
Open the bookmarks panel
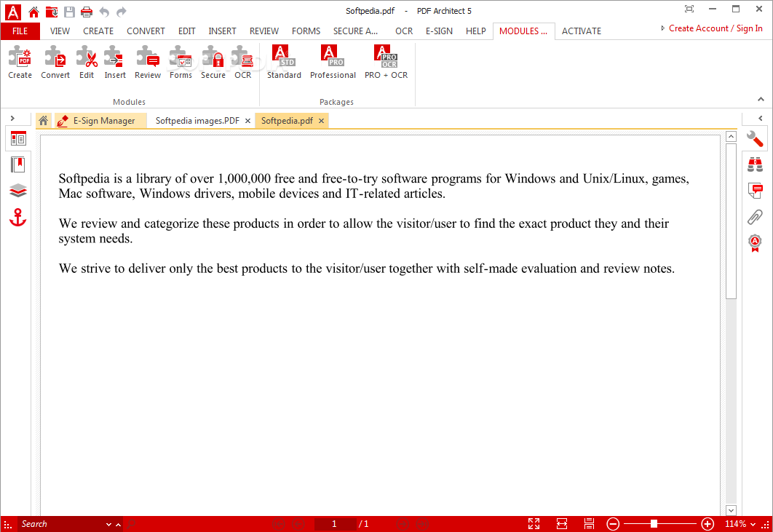[18, 164]
